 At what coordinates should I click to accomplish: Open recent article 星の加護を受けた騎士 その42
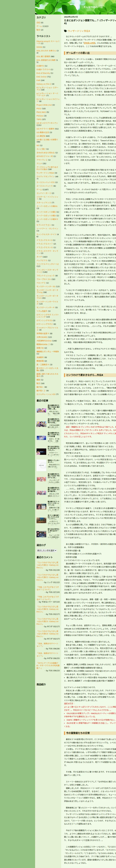(x=54, y=490)
